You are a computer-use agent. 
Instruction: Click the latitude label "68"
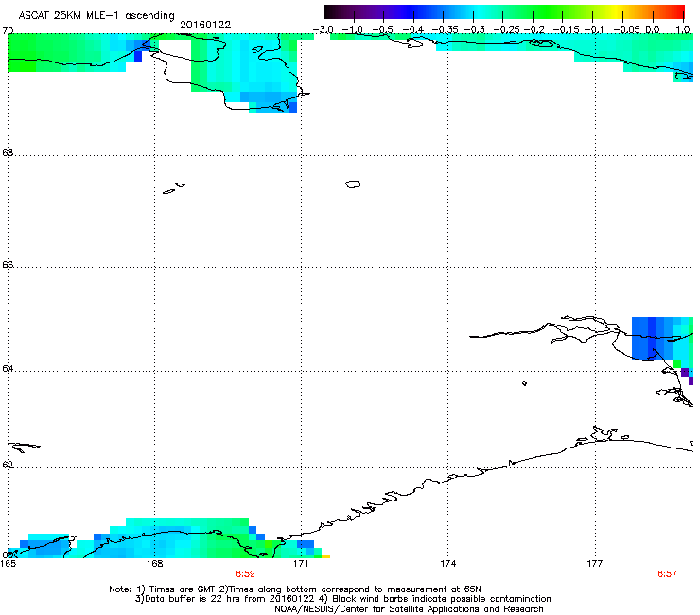pos(8,152)
